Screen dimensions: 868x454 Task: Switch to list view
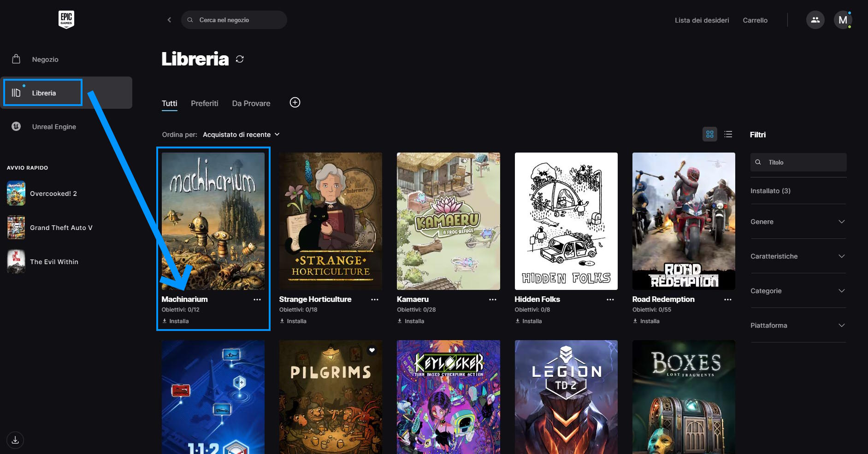pyautogui.click(x=728, y=134)
